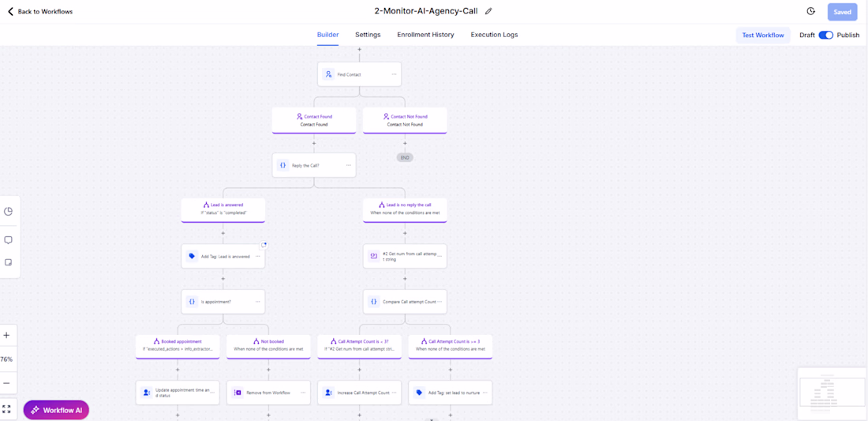This screenshot has width=868, height=421.
Task: Click the pencil icon to rename workflow
Action: click(x=488, y=11)
